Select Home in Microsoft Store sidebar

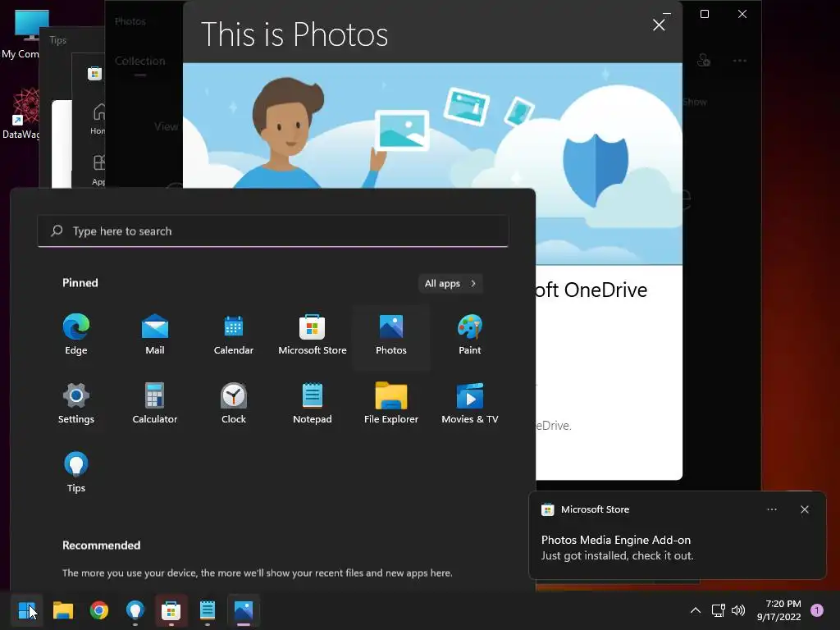click(x=98, y=119)
